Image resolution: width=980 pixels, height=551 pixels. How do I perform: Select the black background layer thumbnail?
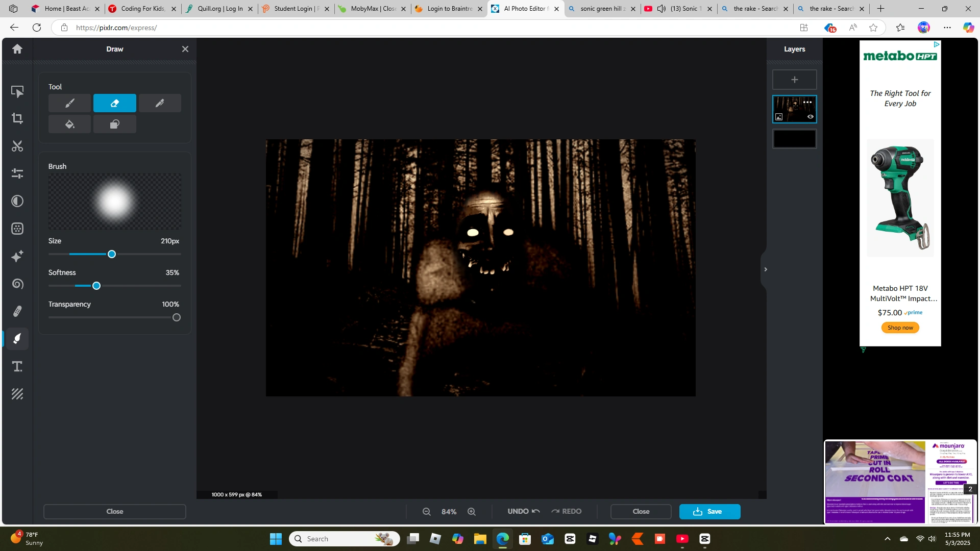794,139
